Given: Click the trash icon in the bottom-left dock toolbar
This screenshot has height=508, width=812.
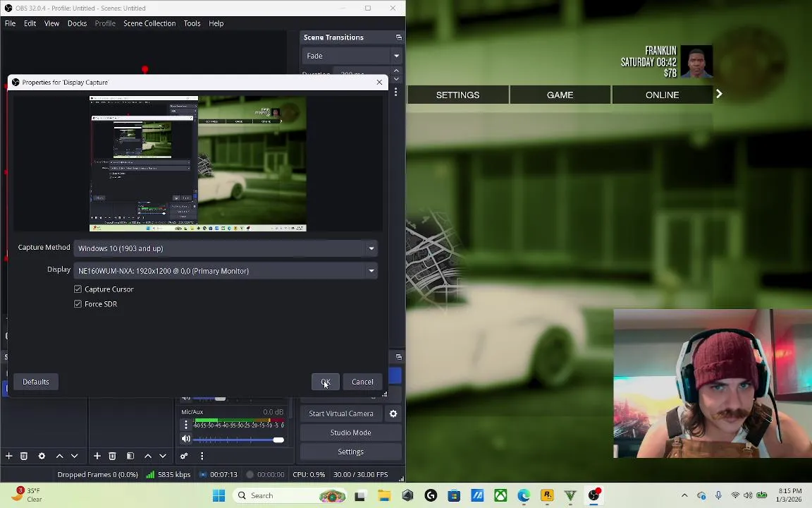Looking at the screenshot, I should 24,456.
